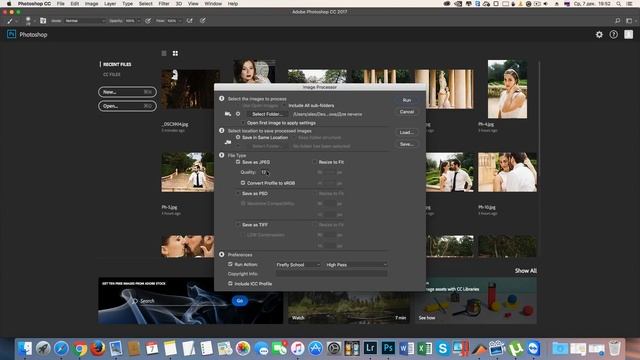Toggle Open first image to apply settings

tap(243, 123)
